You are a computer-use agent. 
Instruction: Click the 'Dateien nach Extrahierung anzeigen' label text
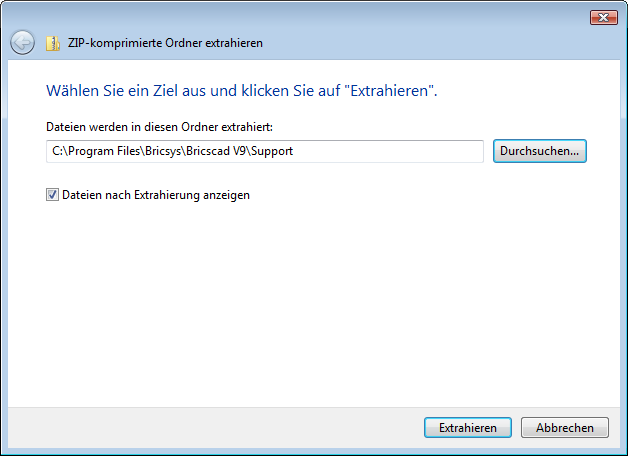pyautogui.click(x=156, y=195)
